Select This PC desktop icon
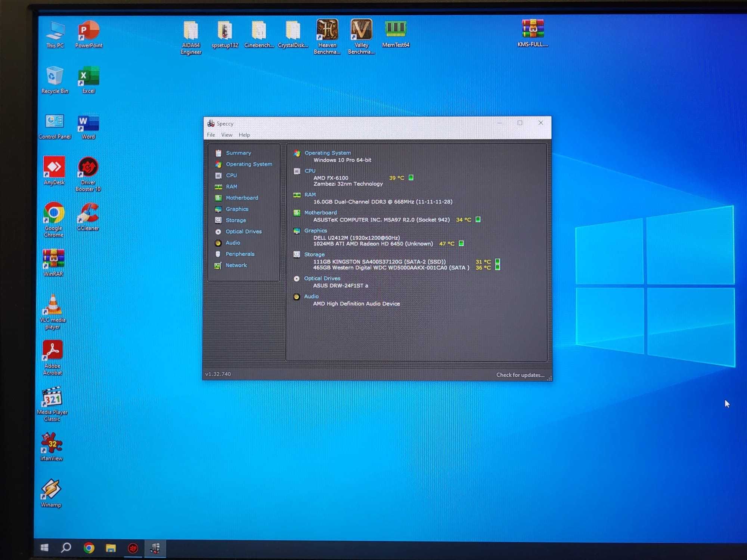The image size is (747, 560). 55,35
